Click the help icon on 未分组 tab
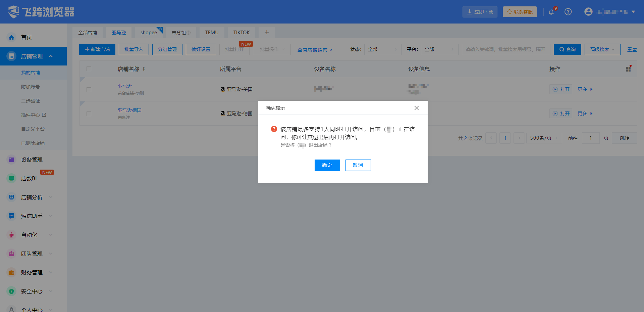 [x=189, y=33]
